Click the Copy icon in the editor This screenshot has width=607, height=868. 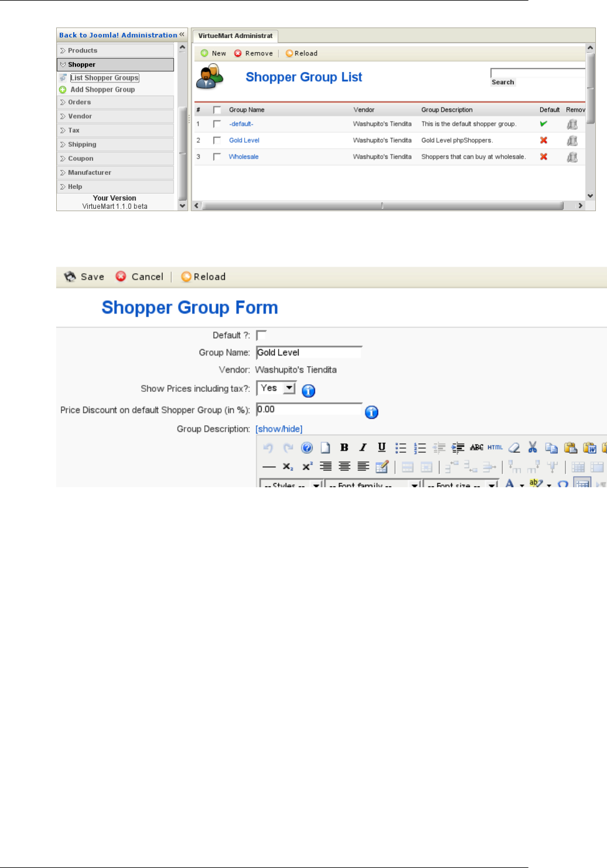coord(551,448)
